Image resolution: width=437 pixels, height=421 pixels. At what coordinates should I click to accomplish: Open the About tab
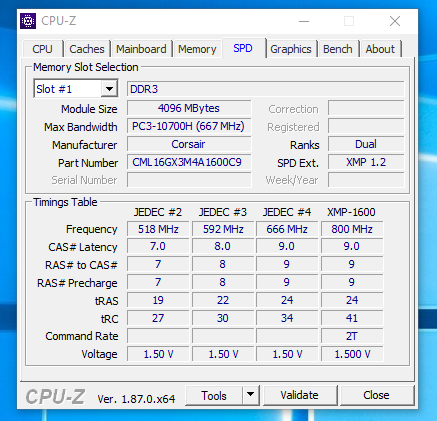tap(380, 49)
